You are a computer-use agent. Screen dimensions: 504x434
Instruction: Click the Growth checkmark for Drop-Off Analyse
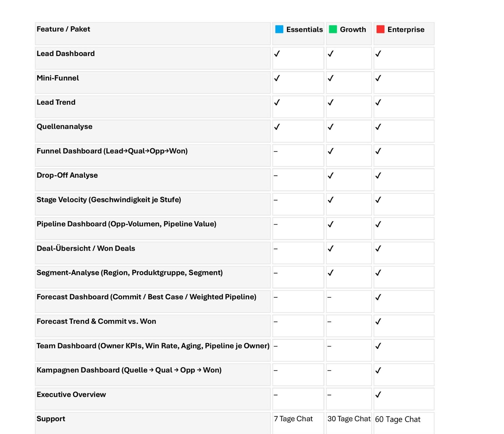(330, 175)
